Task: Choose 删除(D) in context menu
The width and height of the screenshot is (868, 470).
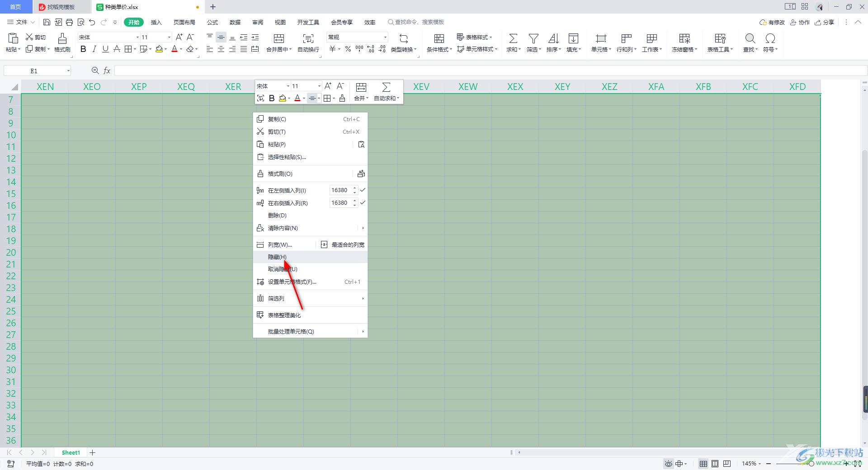Action: (310, 216)
